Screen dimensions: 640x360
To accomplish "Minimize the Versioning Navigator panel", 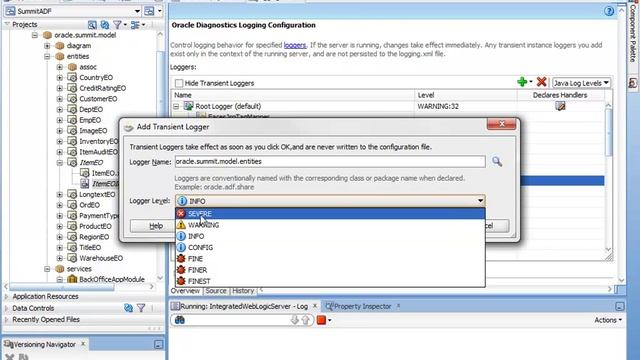I will (158, 344).
